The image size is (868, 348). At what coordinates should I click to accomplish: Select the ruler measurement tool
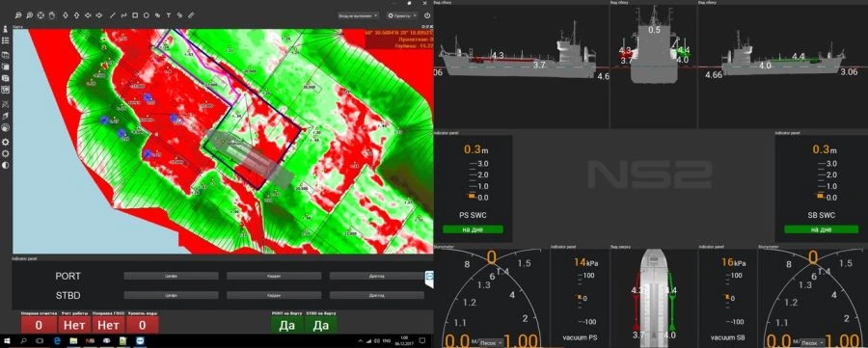191,14
